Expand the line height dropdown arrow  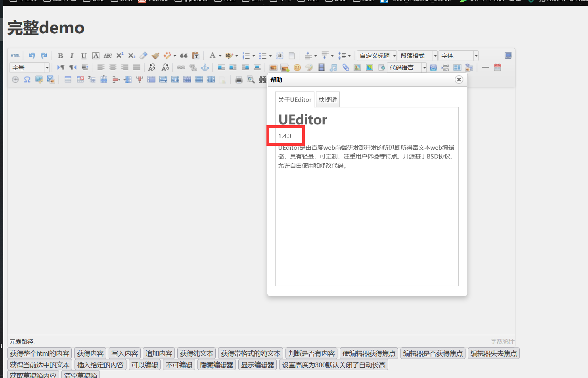point(349,56)
